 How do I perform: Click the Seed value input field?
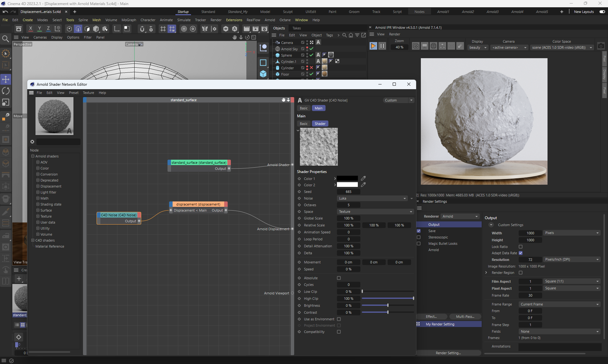[x=348, y=192]
